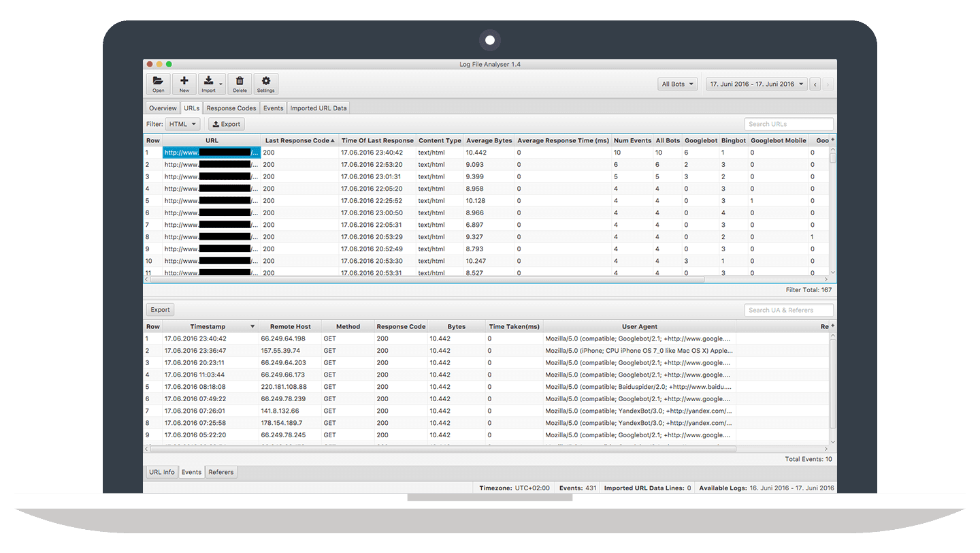Open the HTML filter dropdown
The height and width of the screenshot is (553, 980).
[x=182, y=124]
